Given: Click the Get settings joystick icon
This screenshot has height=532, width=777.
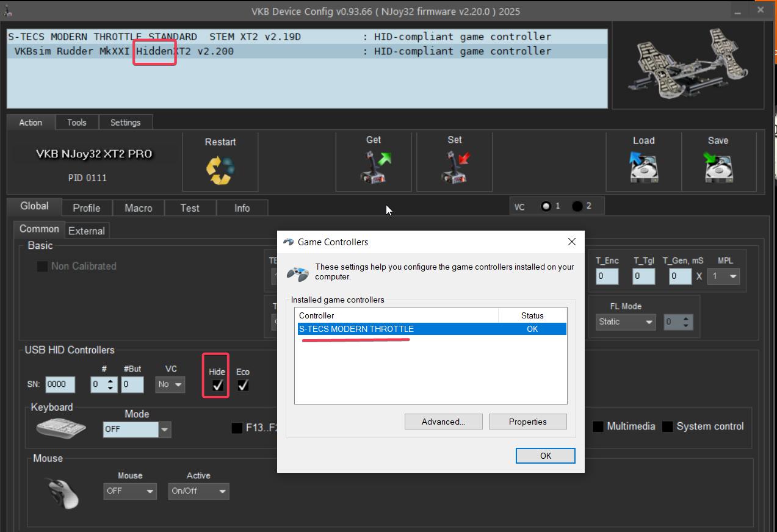Looking at the screenshot, I should click(374, 167).
